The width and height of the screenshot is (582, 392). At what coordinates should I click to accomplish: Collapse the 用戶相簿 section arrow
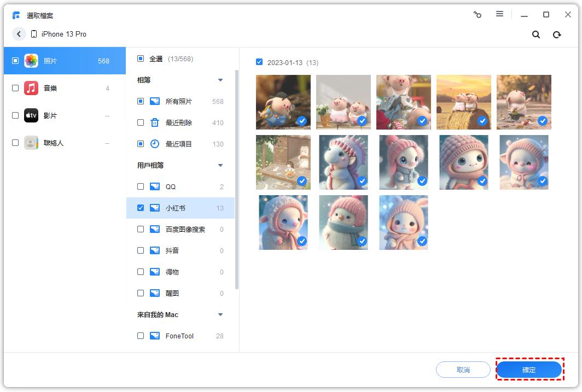(x=220, y=165)
